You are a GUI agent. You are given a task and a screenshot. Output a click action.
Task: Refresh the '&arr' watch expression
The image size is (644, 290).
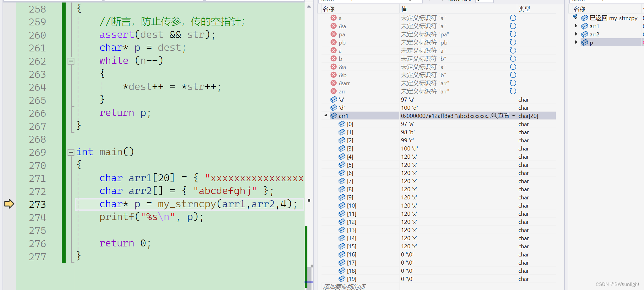(x=513, y=83)
